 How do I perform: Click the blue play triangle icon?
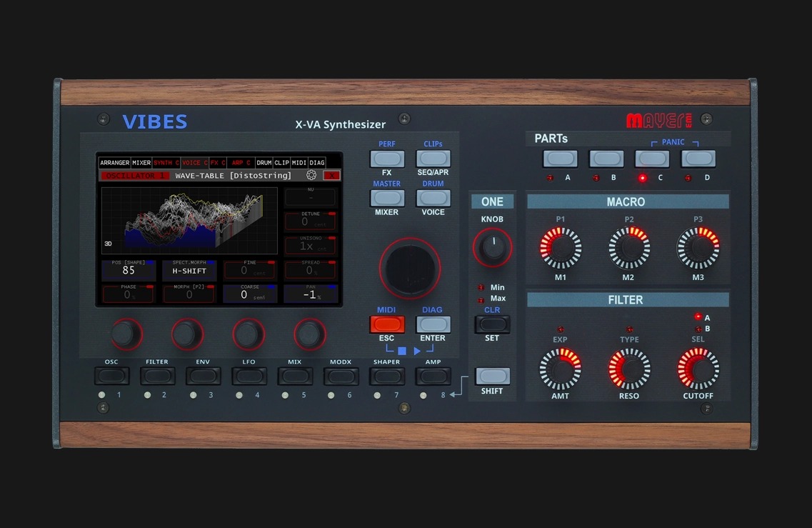417,351
